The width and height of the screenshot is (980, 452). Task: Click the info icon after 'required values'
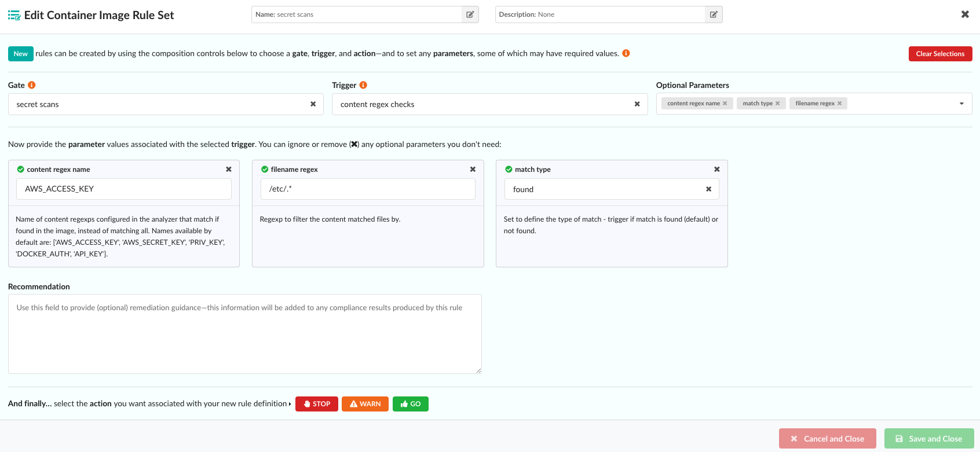click(x=626, y=53)
